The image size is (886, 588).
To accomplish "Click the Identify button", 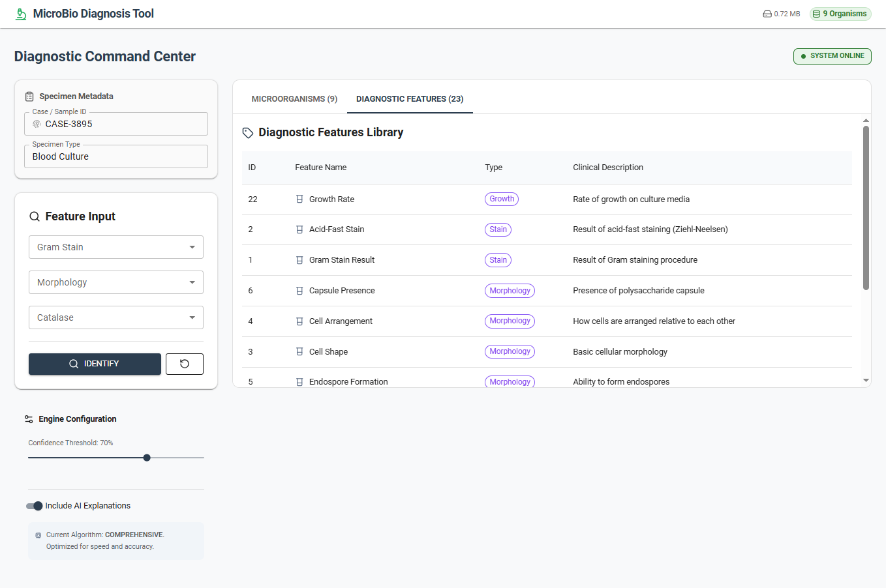I will [x=95, y=364].
